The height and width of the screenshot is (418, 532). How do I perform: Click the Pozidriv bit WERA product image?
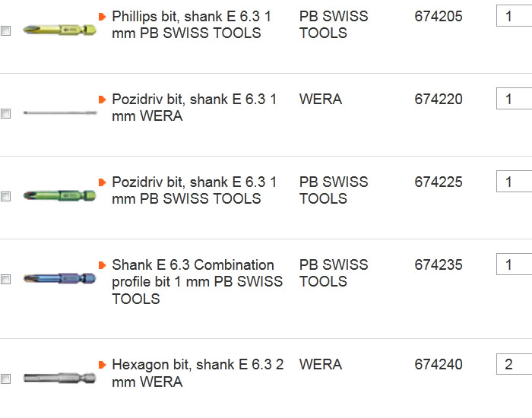(x=59, y=113)
